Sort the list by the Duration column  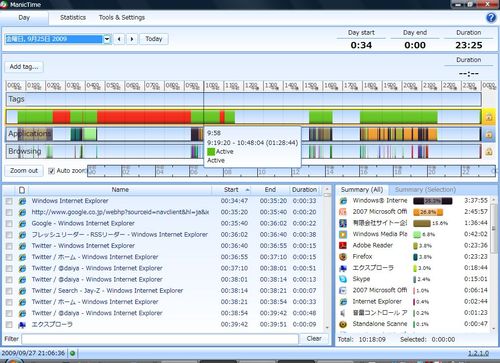coord(304,190)
